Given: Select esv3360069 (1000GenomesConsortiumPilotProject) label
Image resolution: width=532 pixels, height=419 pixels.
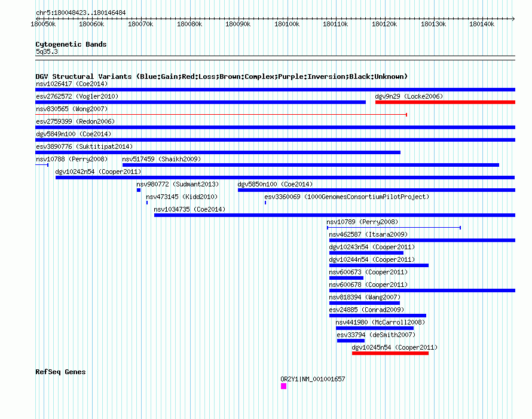Looking at the screenshot, I should 347,197.
